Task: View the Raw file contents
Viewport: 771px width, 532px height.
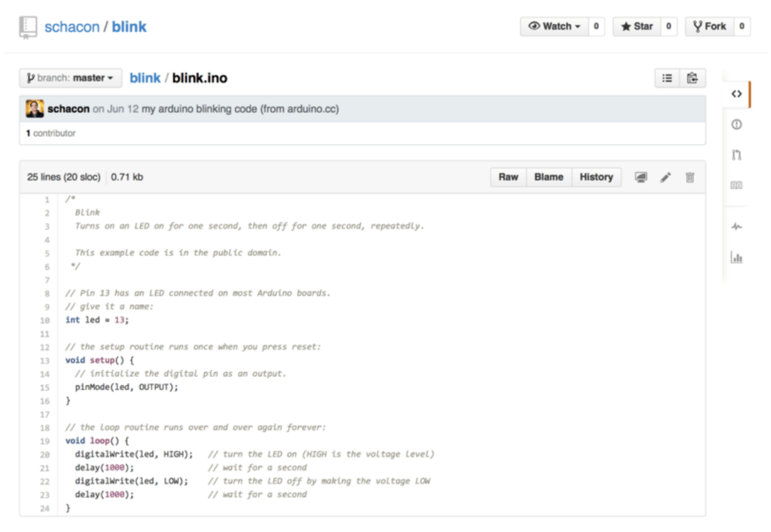Action: coord(508,177)
